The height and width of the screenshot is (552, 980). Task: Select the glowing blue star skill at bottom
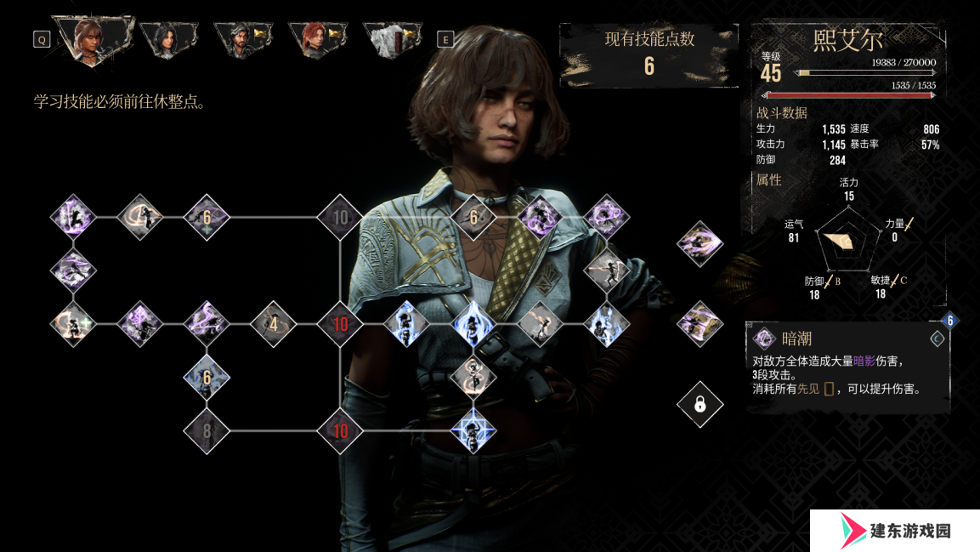coord(473,430)
